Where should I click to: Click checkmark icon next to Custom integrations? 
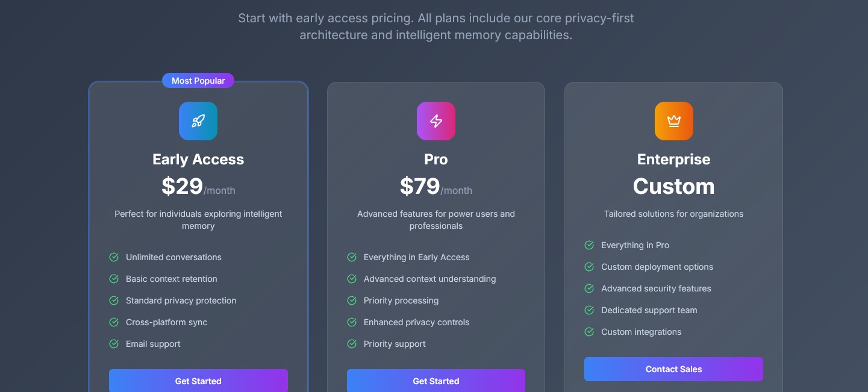(x=589, y=332)
